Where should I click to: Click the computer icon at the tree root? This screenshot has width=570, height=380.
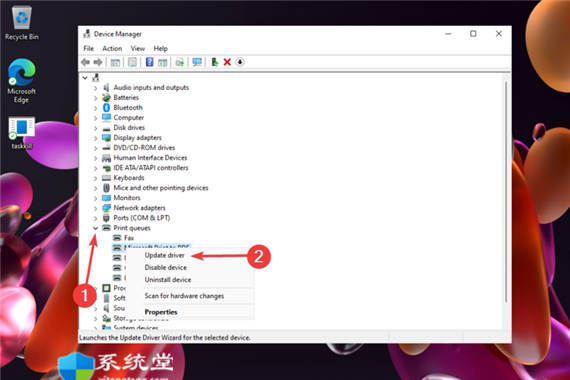(x=96, y=77)
